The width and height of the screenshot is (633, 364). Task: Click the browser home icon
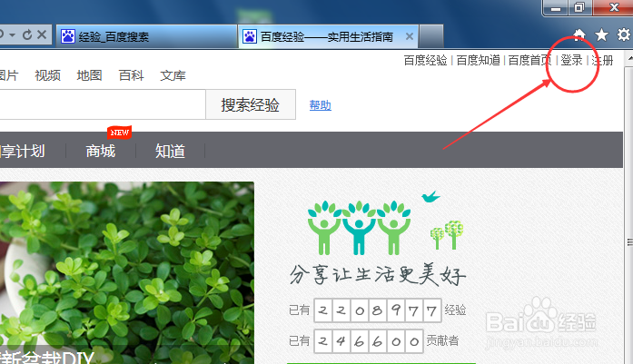click(579, 34)
